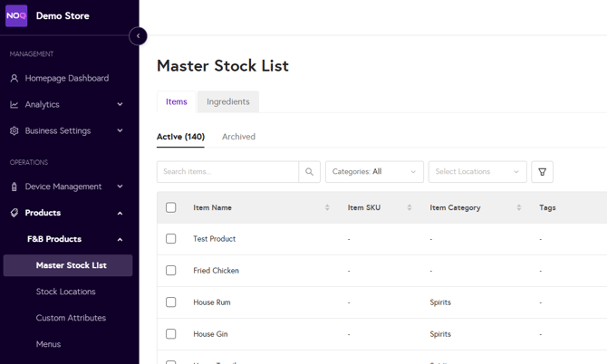Open Stock Locations in the sidebar
This screenshot has height=364, width=607.
pos(65,292)
